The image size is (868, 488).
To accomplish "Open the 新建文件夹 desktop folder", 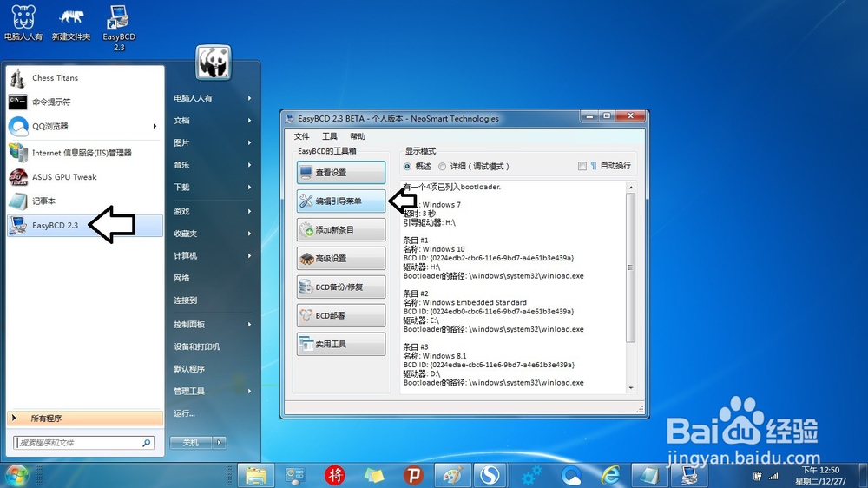I will [71, 23].
